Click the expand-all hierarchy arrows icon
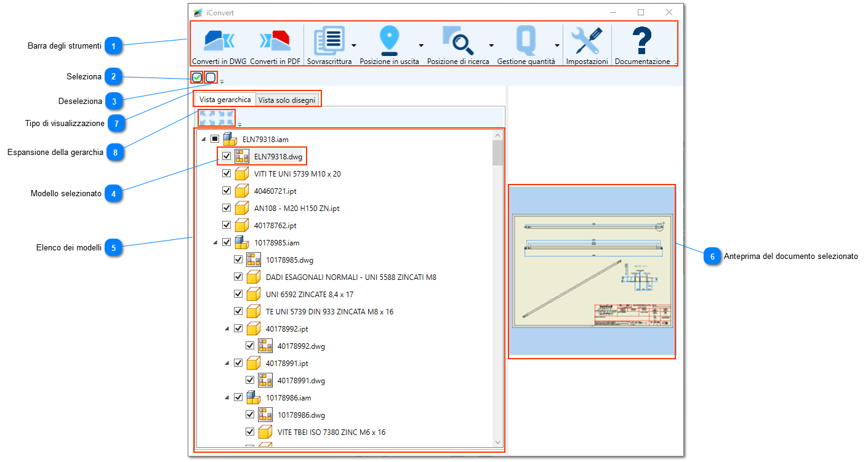The height and width of the screenshot is (462, 868). 207,118
